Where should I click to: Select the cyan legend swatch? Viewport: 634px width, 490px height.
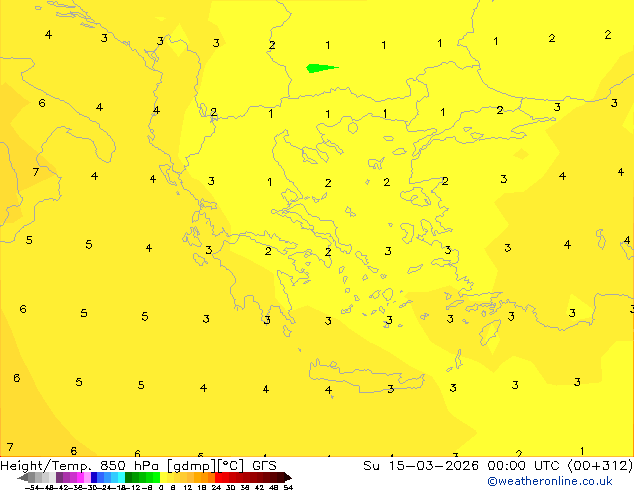click(x=121, y=478)
